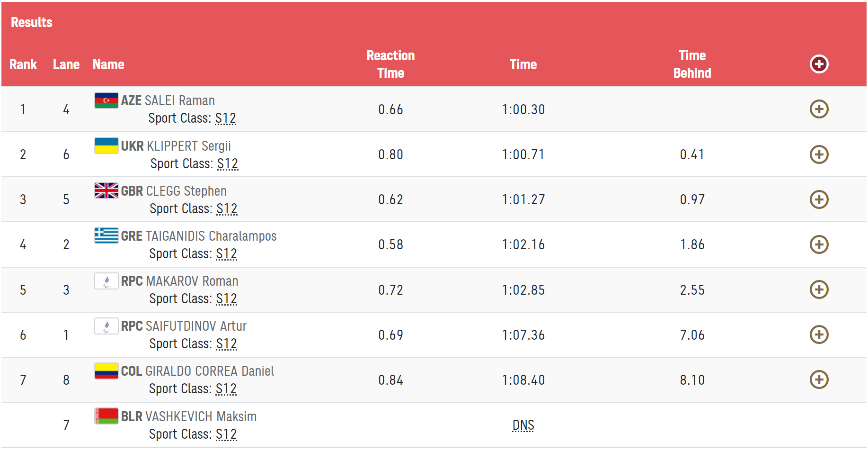Click RPC emblem beside SAIFUTDINOV Artur
This screenshot has height=452, width=868.
pyautogui.click(x=106, y=326)
